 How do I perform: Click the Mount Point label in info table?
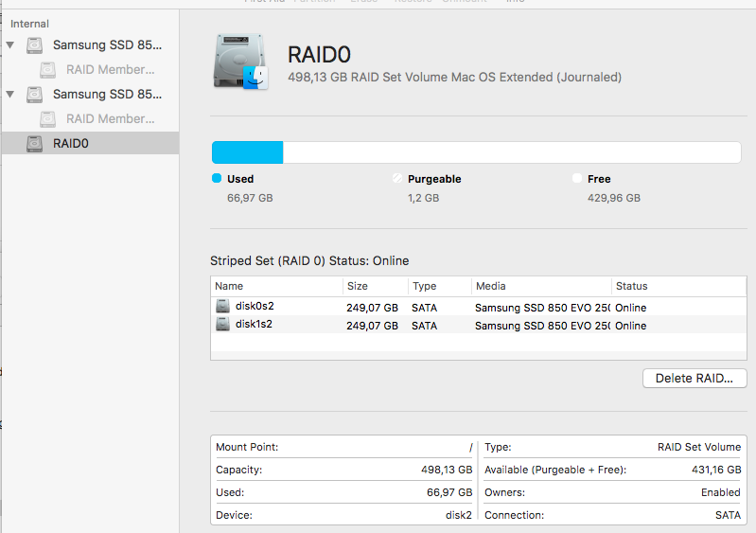coord(247,447)
